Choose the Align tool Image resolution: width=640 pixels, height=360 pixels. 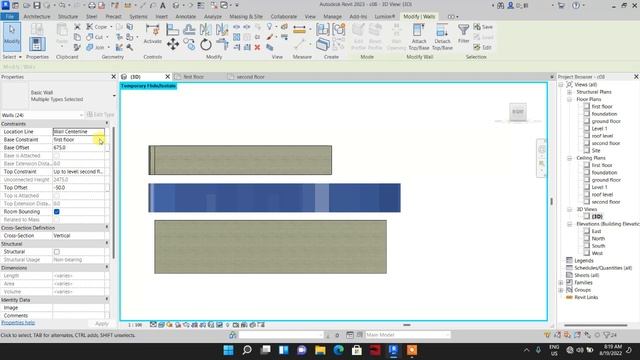pyautogui.click(x=173, y=29)
